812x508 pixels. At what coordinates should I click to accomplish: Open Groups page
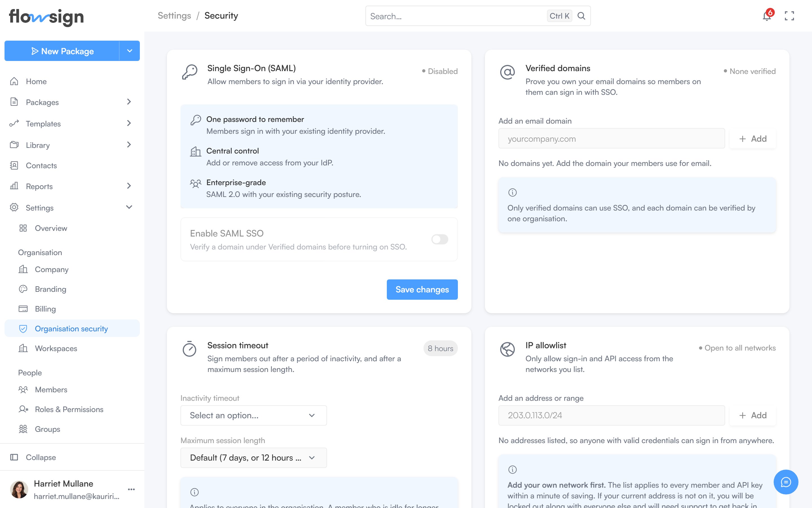[x=72, y=429]
